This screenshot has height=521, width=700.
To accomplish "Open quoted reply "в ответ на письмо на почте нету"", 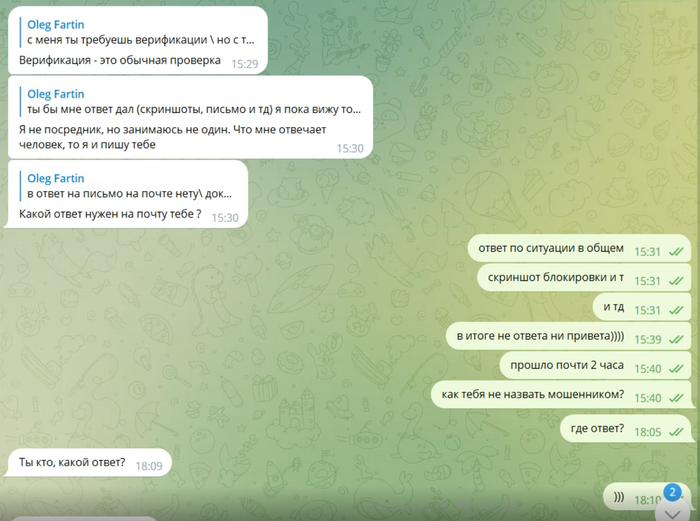I will click(126, 186).
